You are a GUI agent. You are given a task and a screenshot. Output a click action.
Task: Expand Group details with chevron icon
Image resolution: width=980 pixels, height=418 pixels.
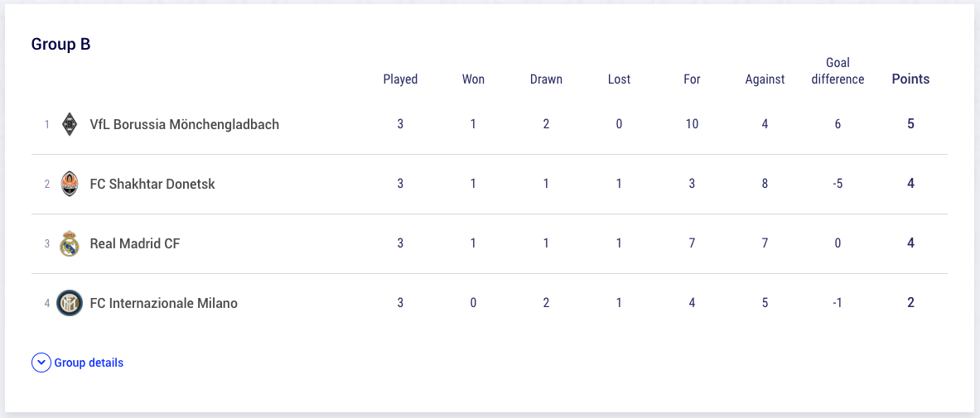click(x=41, y=363)
